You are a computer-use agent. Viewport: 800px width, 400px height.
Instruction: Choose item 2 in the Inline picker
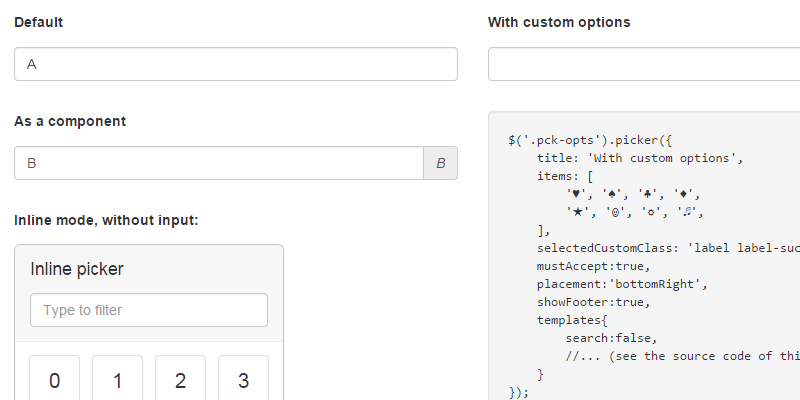click(x=181, y=380)
